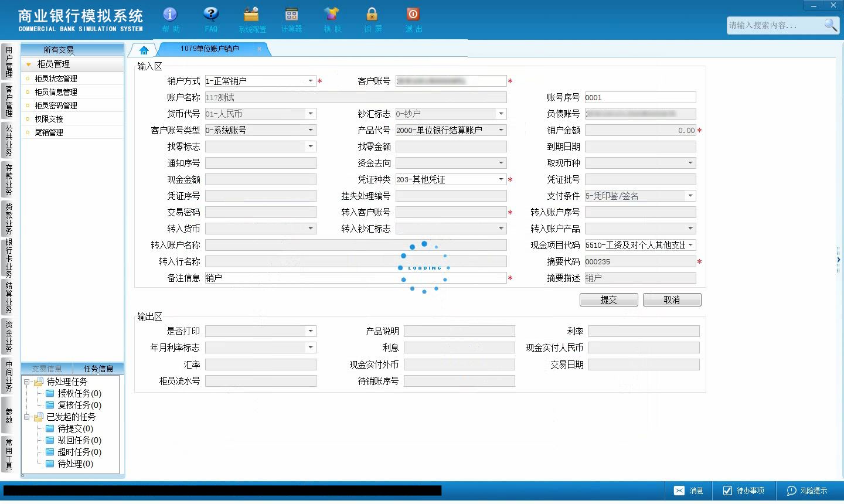Open 待办事项 in status bar
Image resolution: width=844 pixels, height=504 pixels.
pyautogui.click(x=744, y=491)
